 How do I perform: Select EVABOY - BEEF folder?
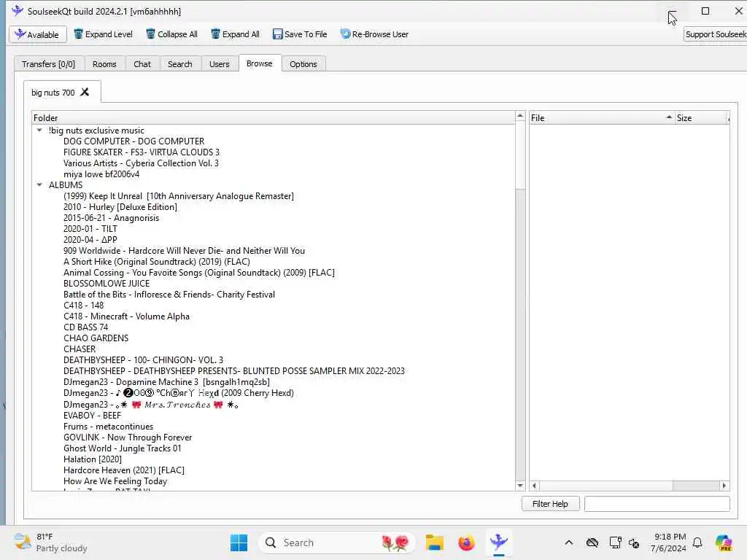point(92,416)
